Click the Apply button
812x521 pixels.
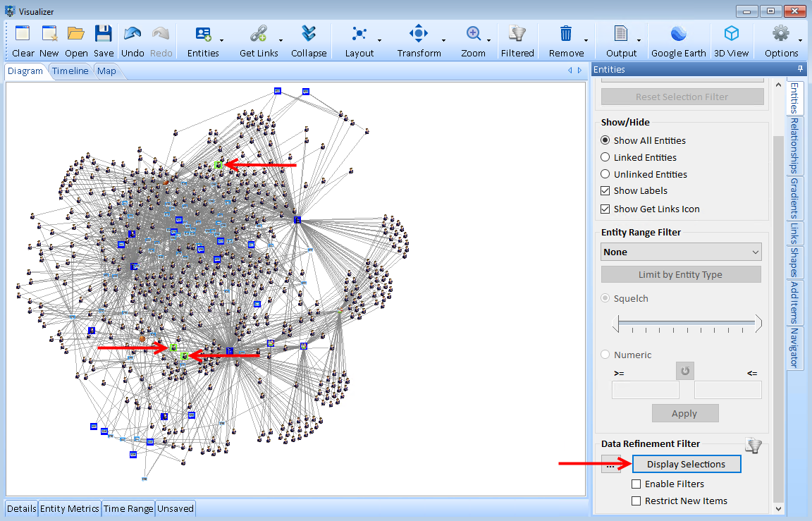[x=684, y=413]
